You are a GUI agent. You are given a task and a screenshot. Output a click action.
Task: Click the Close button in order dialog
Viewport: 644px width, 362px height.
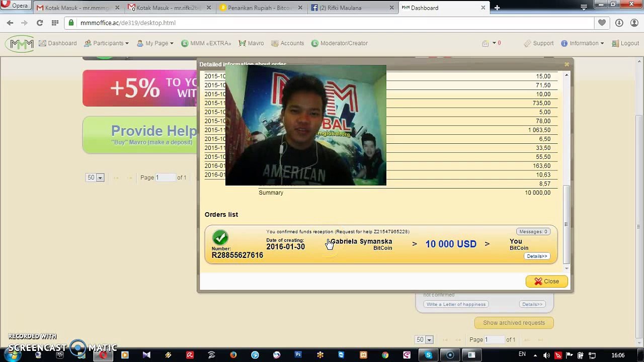(546, 282)
